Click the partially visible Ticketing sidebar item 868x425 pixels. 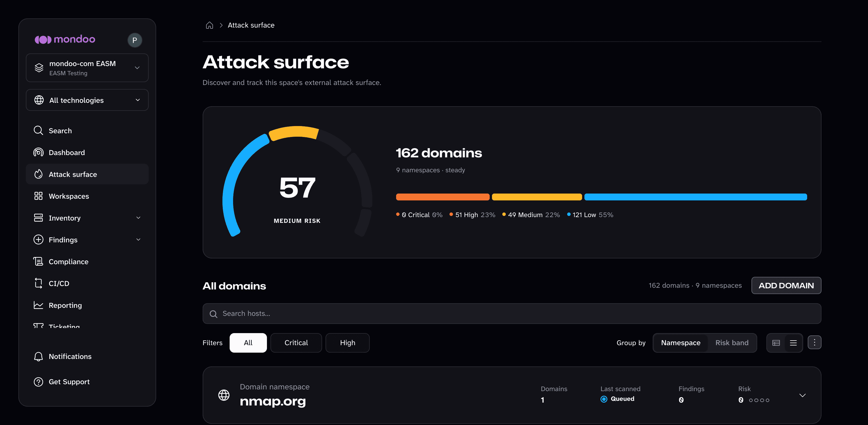pos(87,325)
